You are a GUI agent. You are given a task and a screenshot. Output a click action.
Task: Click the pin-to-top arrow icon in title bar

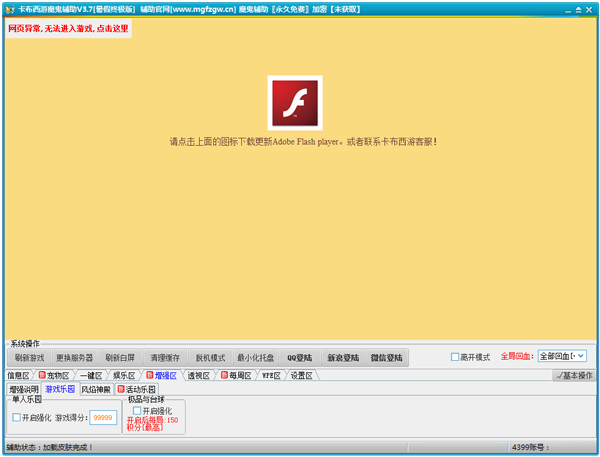[x=579, y=10]
